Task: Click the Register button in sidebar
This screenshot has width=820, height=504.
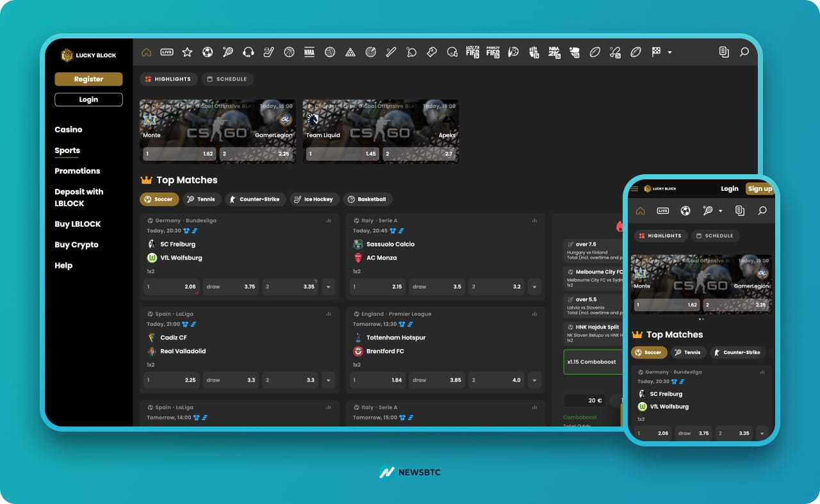Action: pyautogui.click(x=88, y=79)
